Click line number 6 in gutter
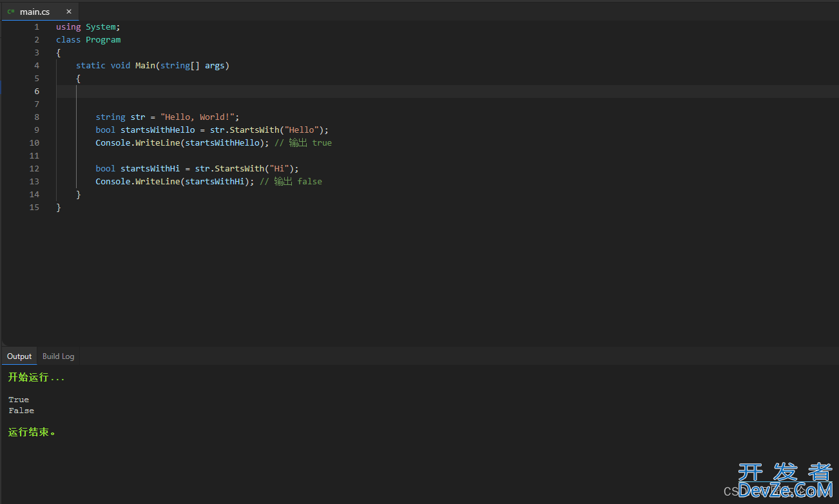Image resolution: width=839 pixels, height=504 pixels. 37,92
